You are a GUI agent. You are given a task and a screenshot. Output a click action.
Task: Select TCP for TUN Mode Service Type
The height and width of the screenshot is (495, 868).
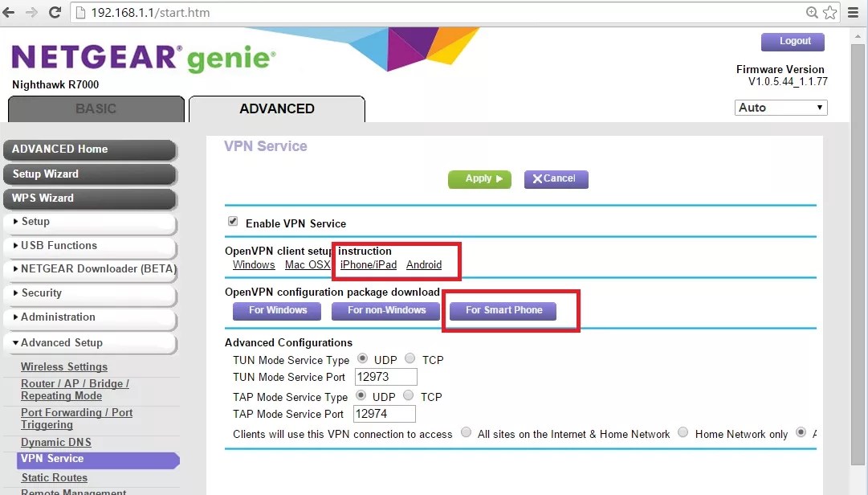coord(410,359)
